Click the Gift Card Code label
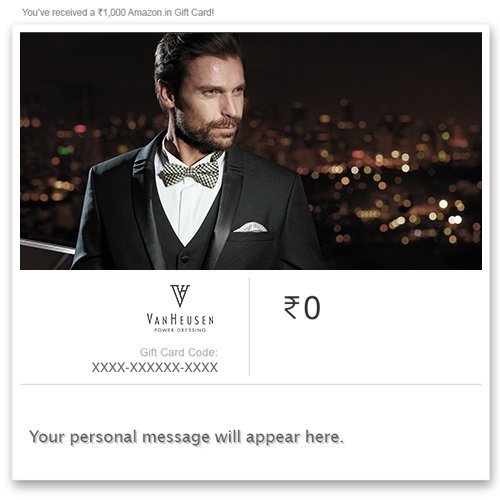Viewport: 500px width, 500px height. pos(179,352)
